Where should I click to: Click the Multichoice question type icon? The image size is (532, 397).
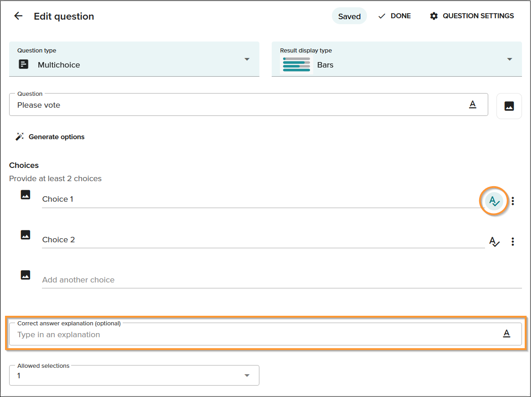pos(23,64)
